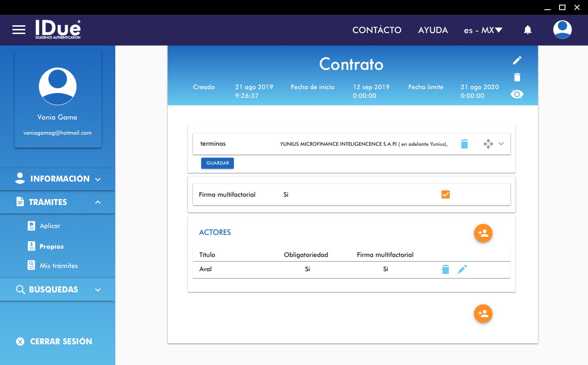Click the move handle on terminos row
The image size is (588, 365).
point(488,144)
